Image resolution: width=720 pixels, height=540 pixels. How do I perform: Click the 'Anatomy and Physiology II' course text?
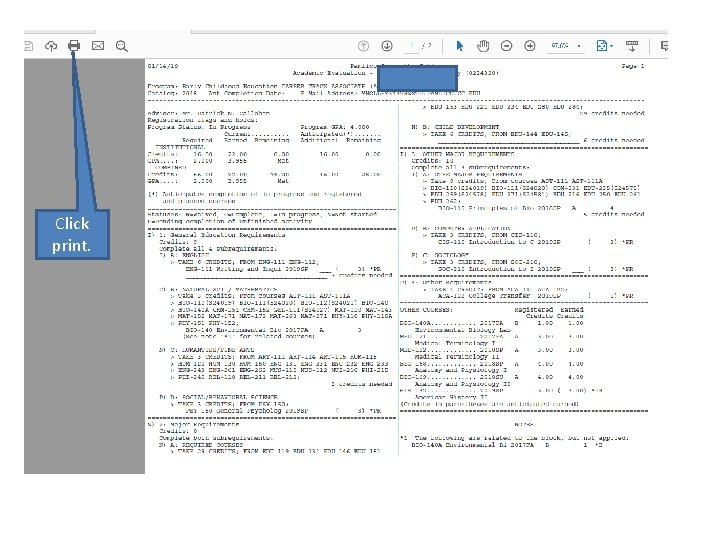[x=462, y=384]
